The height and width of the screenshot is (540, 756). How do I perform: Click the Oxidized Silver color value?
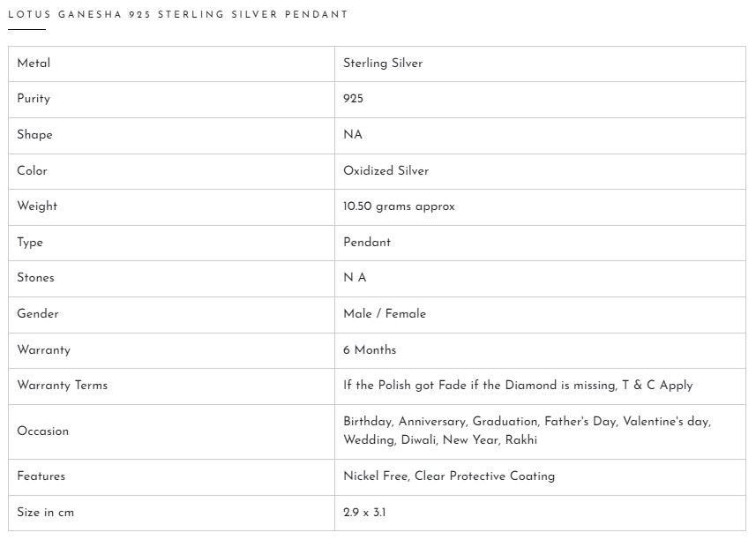[x=385, y=170]
